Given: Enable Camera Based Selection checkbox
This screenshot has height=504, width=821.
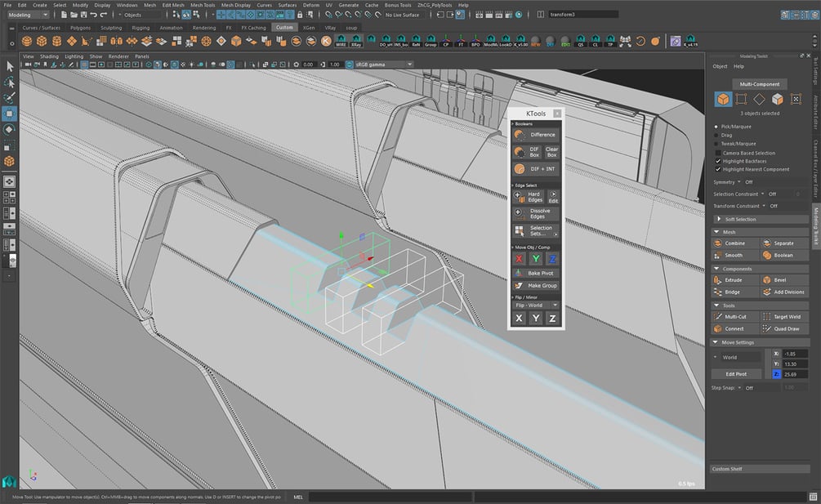Looking at the screenshot, I should click(x=718, y=154).
